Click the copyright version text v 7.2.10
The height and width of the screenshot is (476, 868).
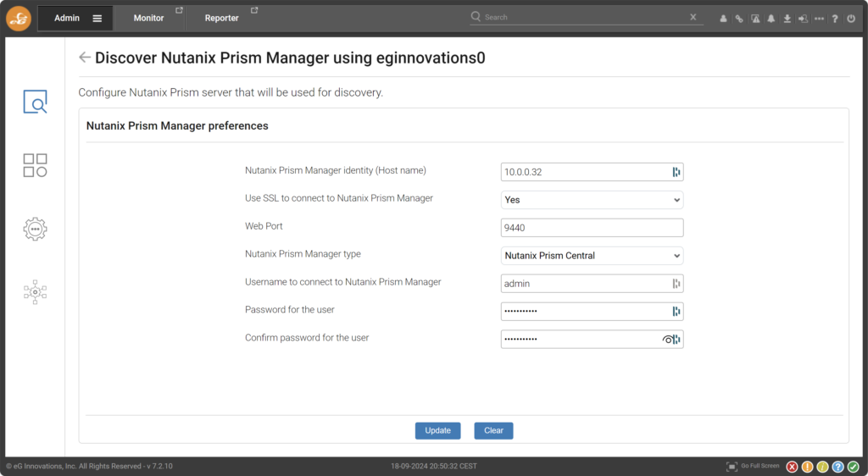click(159, 466)
